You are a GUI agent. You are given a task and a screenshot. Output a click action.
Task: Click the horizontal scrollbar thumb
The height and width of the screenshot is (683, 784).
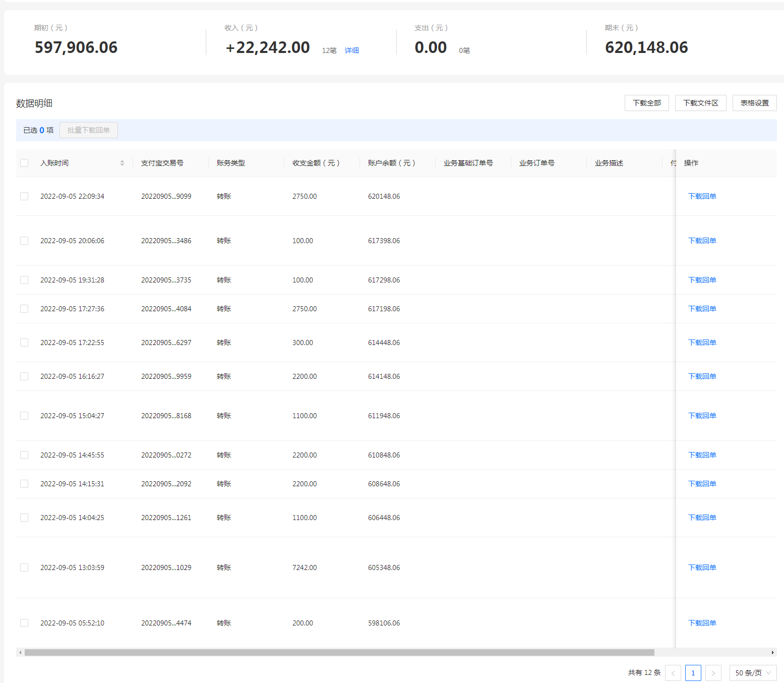coord(339,652)
